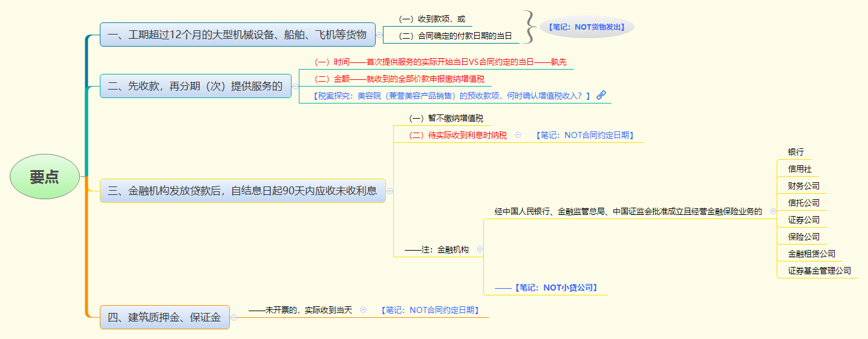Select the (一) 收到款项，或 subtopic
The height and width of the screenshot is (339, 868).
432,19
